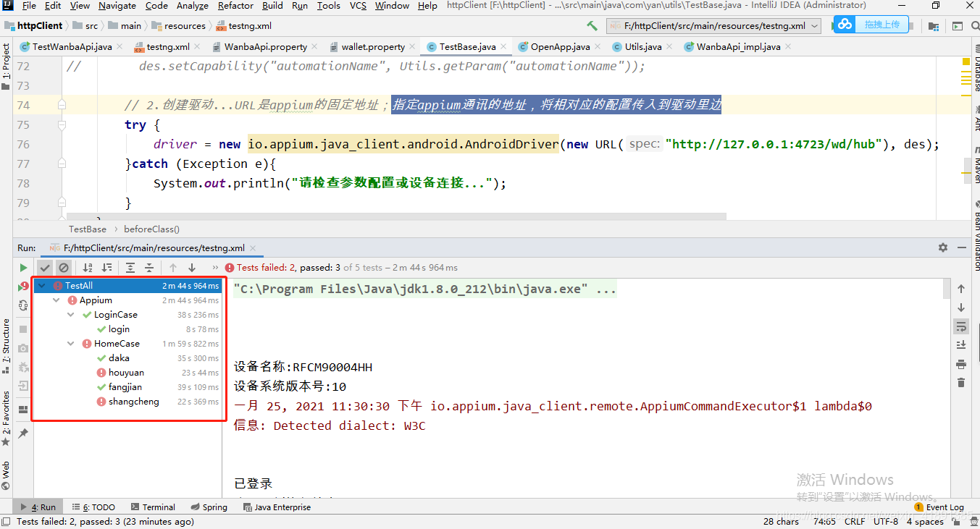
Task: Rerun tests with the green play icon
Action: coord(23,268)
